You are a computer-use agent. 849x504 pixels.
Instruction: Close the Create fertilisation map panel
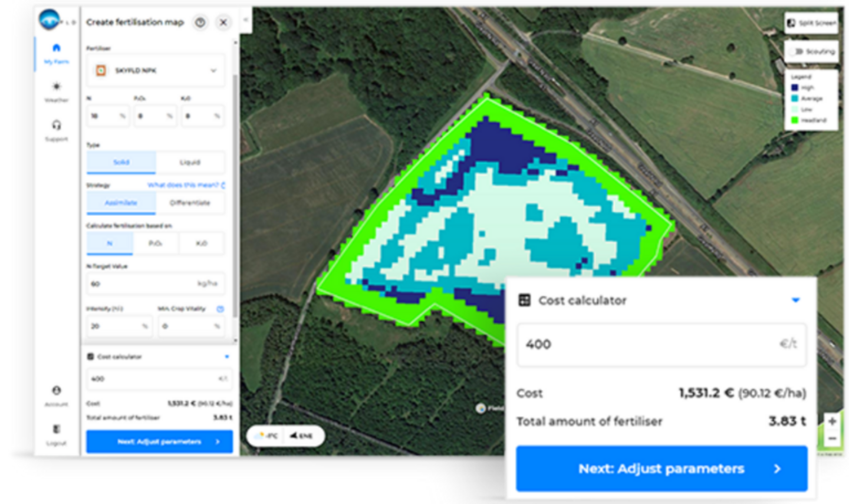[223, 22]
